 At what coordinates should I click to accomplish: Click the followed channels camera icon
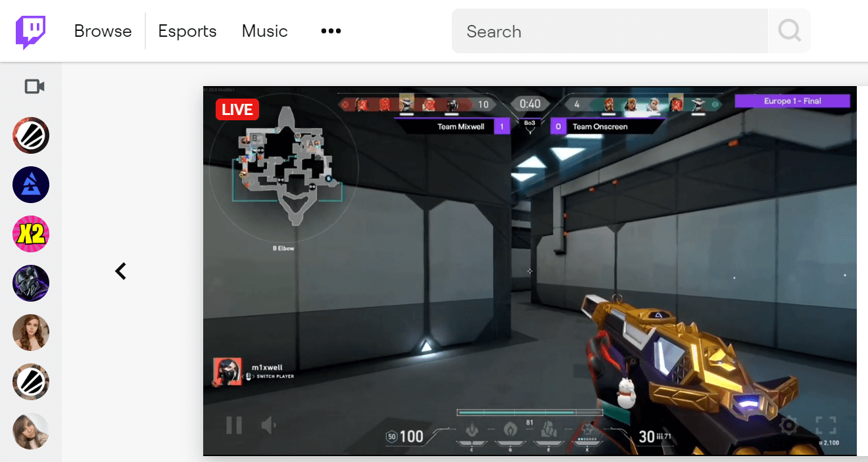click(x=34, y=87)
